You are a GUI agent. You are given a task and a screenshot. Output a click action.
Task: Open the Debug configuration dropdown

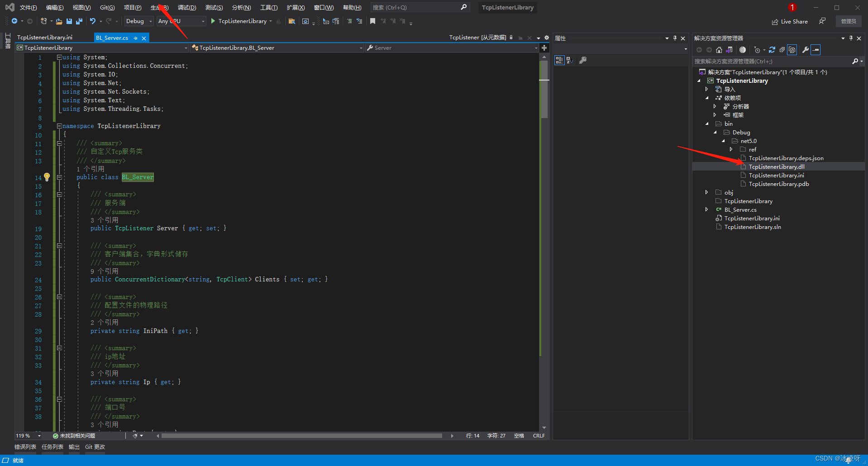click(138, 21)
